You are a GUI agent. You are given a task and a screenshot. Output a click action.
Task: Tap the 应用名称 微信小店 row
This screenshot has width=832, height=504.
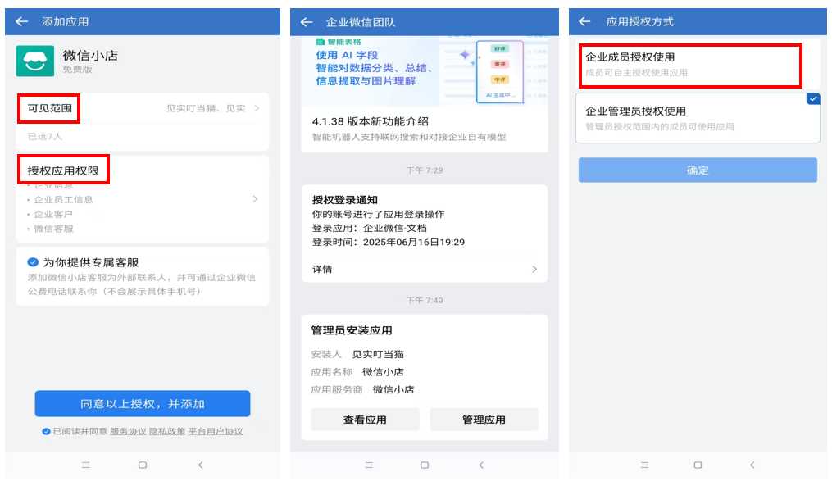(x=357, y=372)
